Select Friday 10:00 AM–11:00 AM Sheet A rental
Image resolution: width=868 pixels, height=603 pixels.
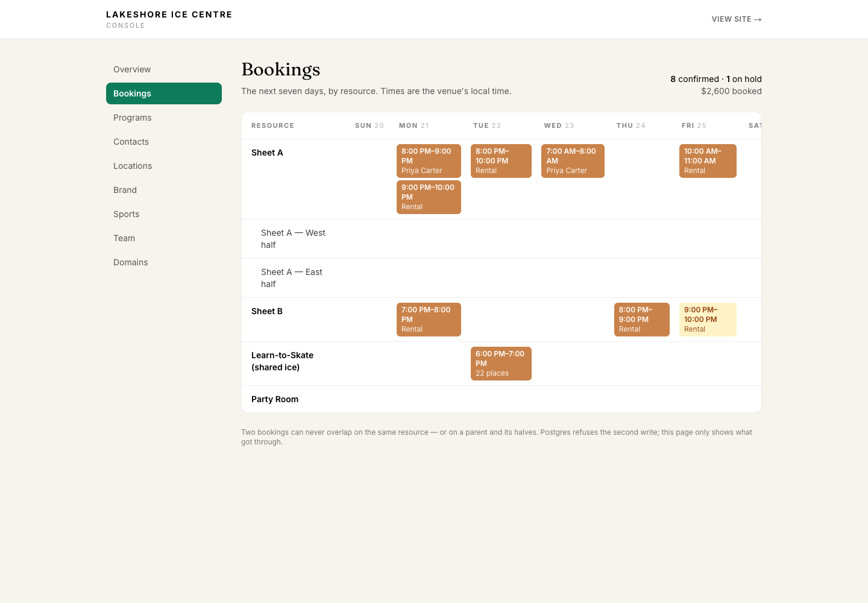click(x=708, y=161)
